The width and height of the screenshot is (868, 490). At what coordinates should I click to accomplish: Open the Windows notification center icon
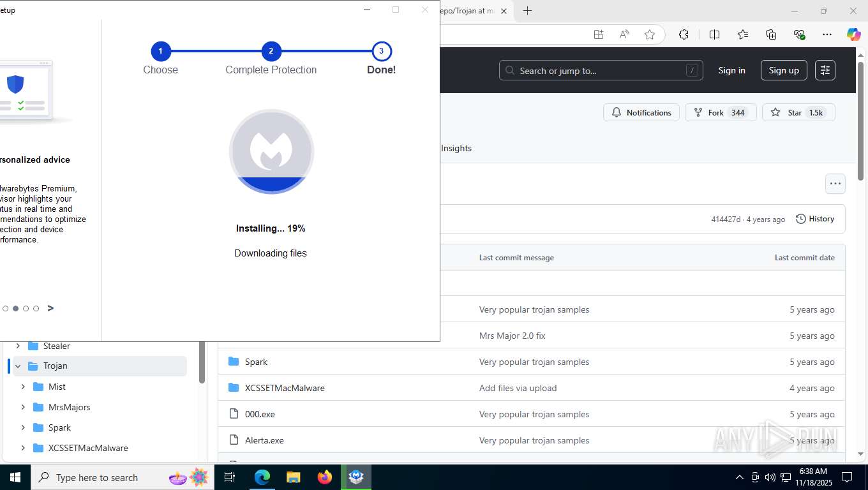tap(847, 477)
